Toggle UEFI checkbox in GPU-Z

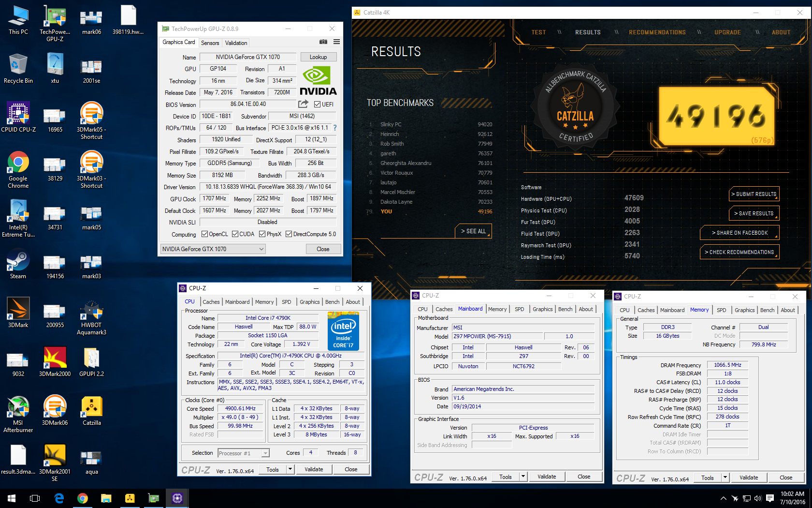click(x=317, y=104)
